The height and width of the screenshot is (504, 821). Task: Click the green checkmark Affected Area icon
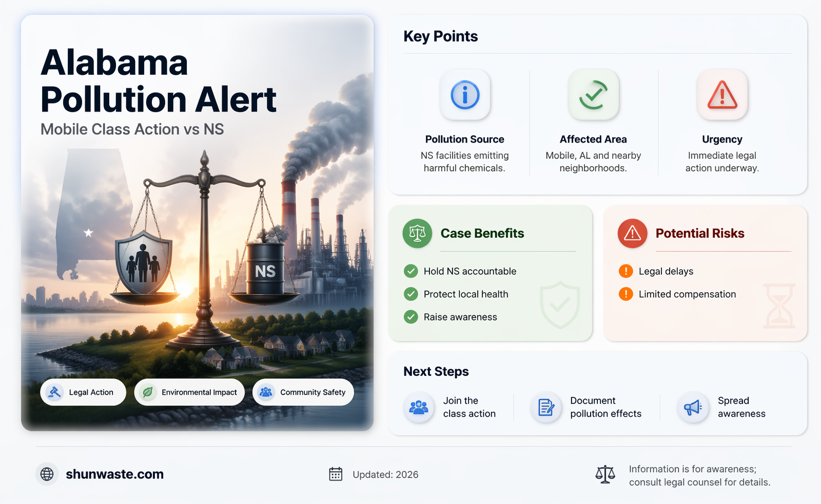click(x=593, y=95)
